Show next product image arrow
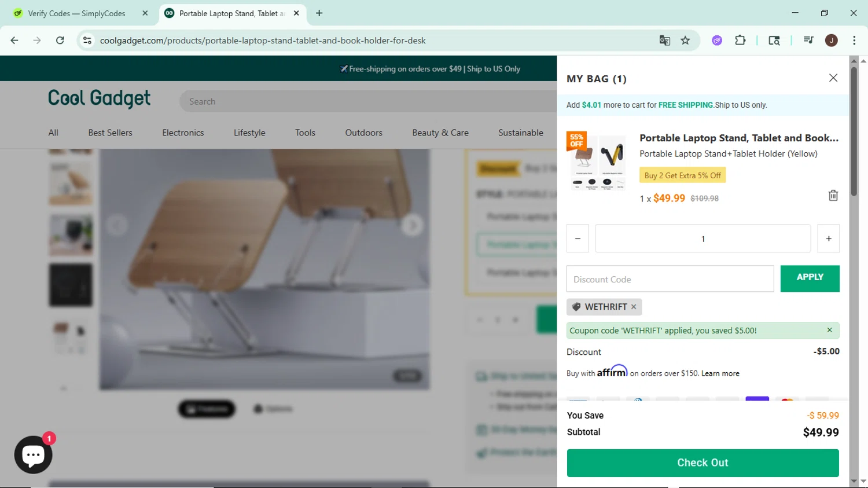Viewport: 868px width, 488px height. (x=412, y=225)
